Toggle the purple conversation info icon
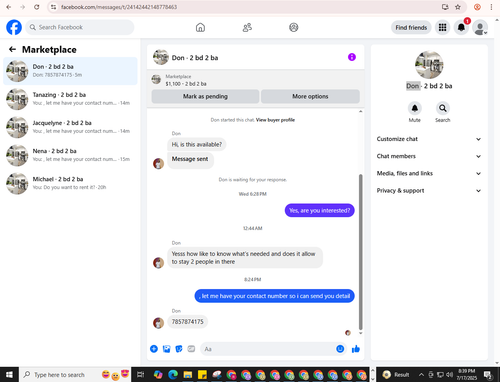500x382 pixels. pos(352,57)
